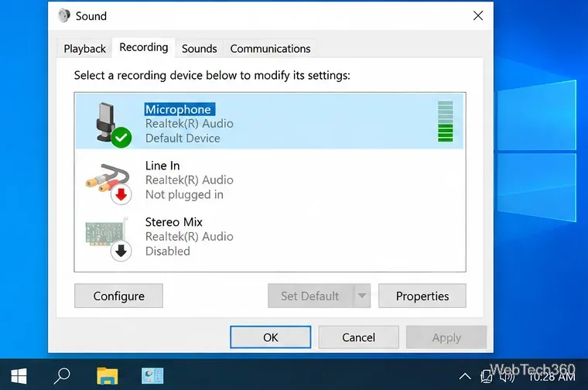Click the Sound speaker icon in title bar
The image size is (588, 390).
click(x=64, y=15)
